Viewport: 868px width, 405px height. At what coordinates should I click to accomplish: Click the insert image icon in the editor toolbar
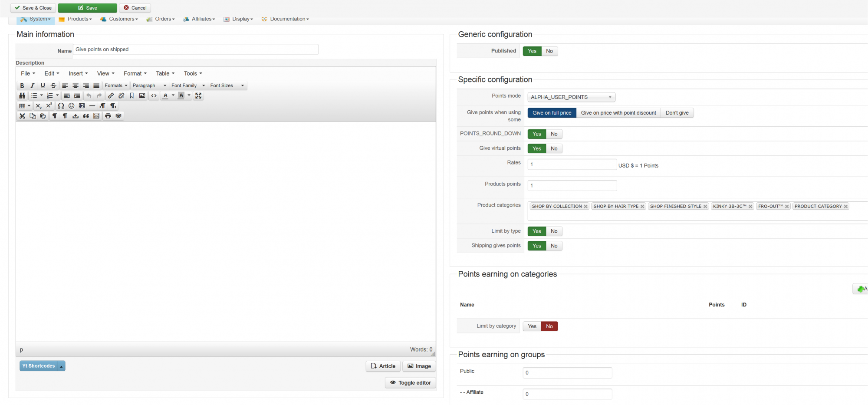pos(142,95)
